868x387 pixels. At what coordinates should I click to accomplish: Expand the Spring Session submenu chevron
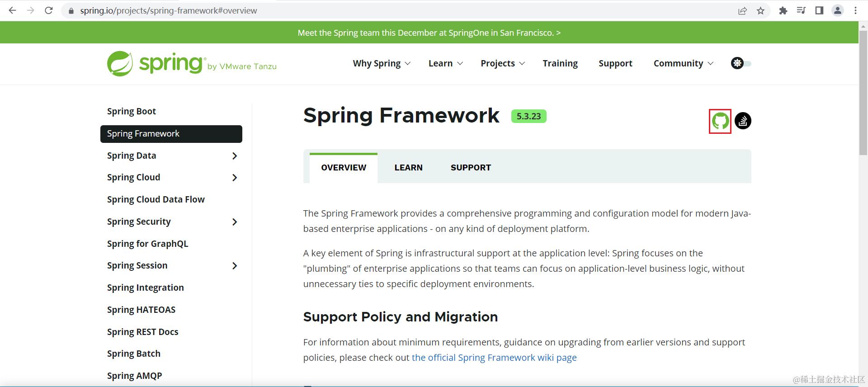coord(235,266)
